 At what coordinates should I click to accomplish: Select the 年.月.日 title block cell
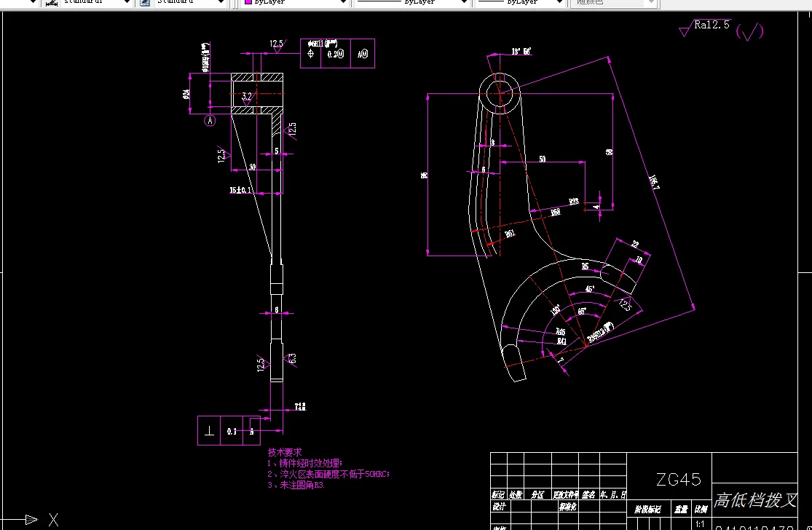613,495
